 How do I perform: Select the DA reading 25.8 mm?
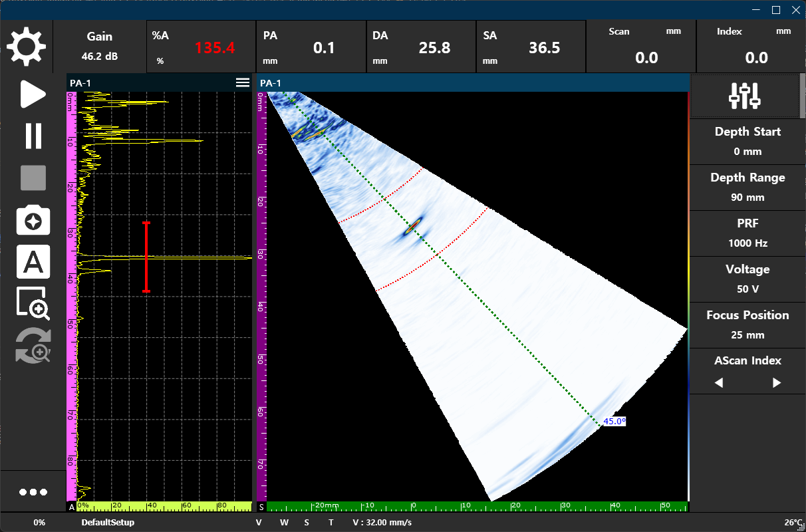point(421,47)
